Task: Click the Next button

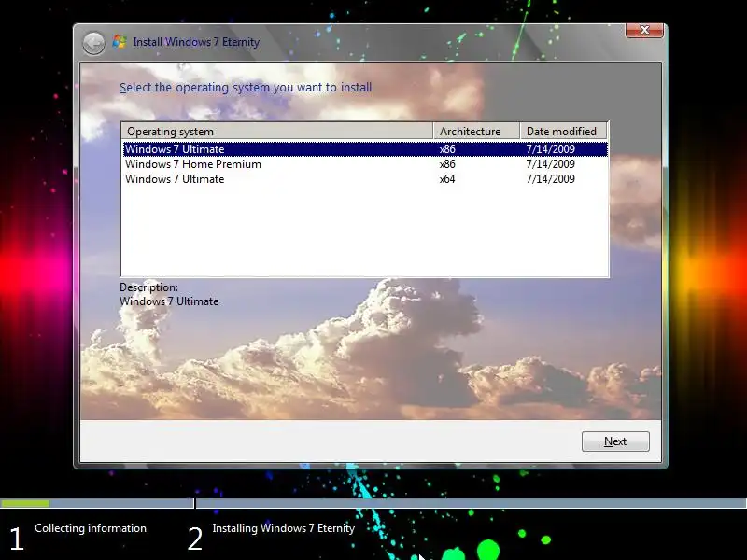Action: point(615,441)
